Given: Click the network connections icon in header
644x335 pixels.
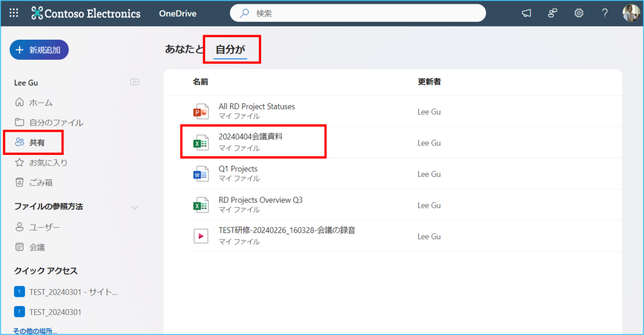Looking at the screenshot, I should [x=553, y=13].
